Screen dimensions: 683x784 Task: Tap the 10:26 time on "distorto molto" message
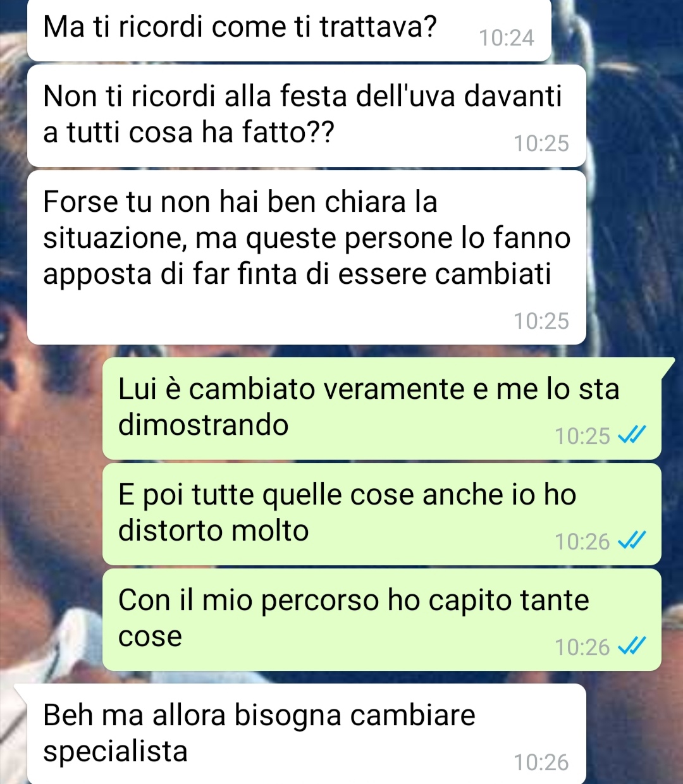tap(582, 541)
